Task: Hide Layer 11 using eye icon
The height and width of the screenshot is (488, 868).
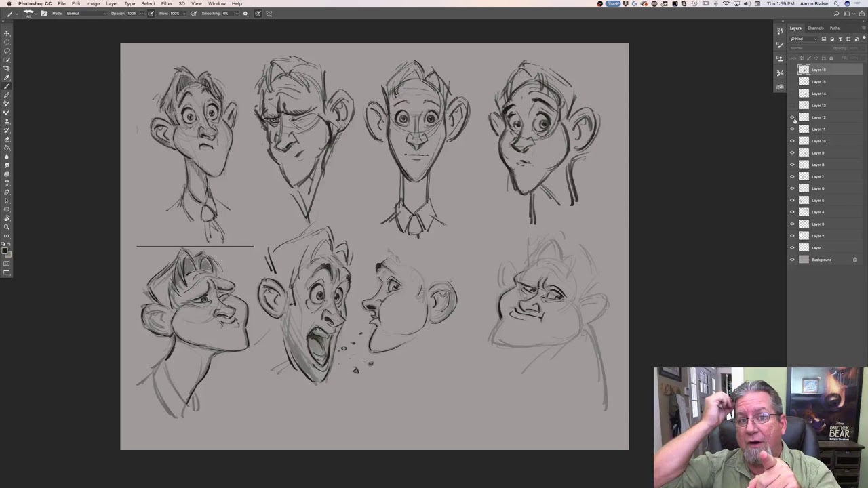Action: point(792,129)
